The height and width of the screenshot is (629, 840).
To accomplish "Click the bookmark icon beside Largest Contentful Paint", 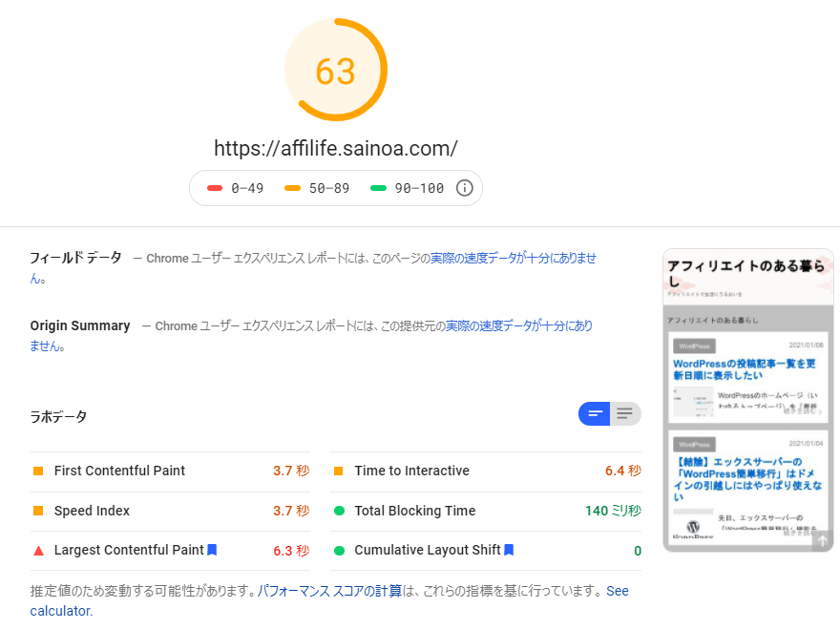I will 212,550.
